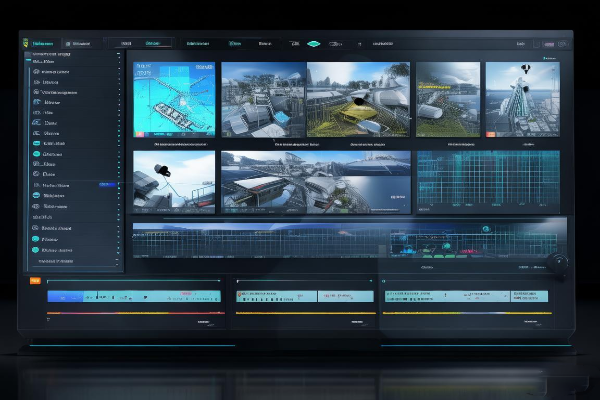600x400 pixels.
Task: Click the orange badge above left timeline
Action: click(x=36, y=281)
